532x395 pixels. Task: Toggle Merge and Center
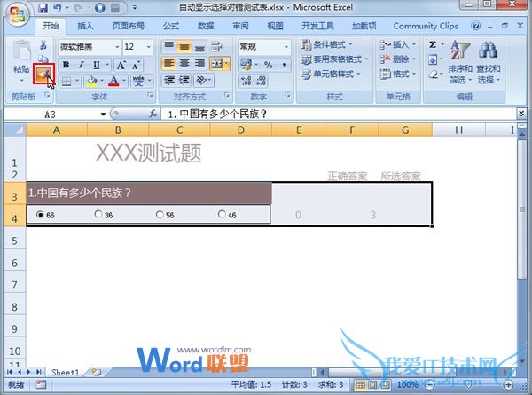pyautogui.click(x=217, y=64)
